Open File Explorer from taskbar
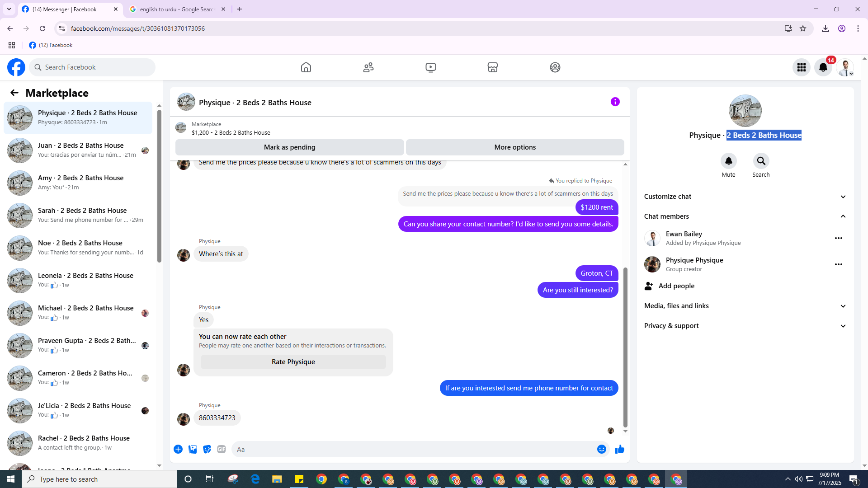This screenshot has width=868, height=488. pos(277,479)
